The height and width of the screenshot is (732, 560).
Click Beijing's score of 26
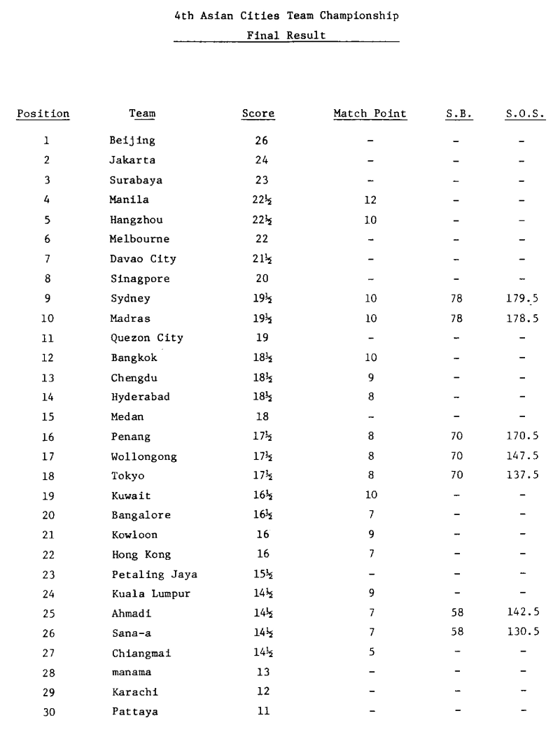[x=261, y=141]
